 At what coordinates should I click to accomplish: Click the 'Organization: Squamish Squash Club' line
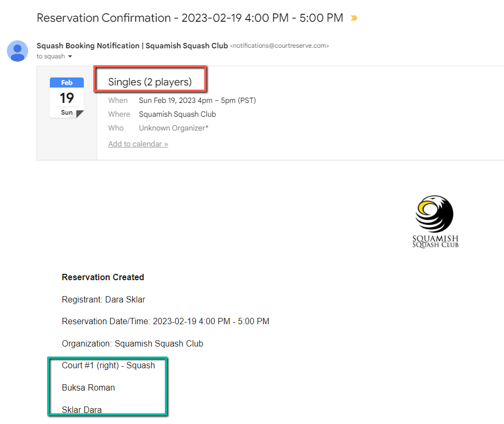[x=132, y=343]
